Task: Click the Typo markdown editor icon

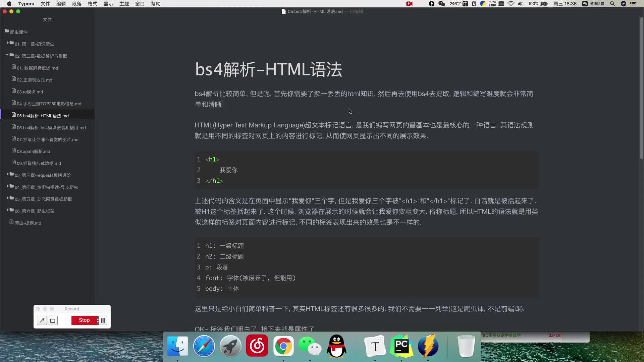Action: (375, 346)
